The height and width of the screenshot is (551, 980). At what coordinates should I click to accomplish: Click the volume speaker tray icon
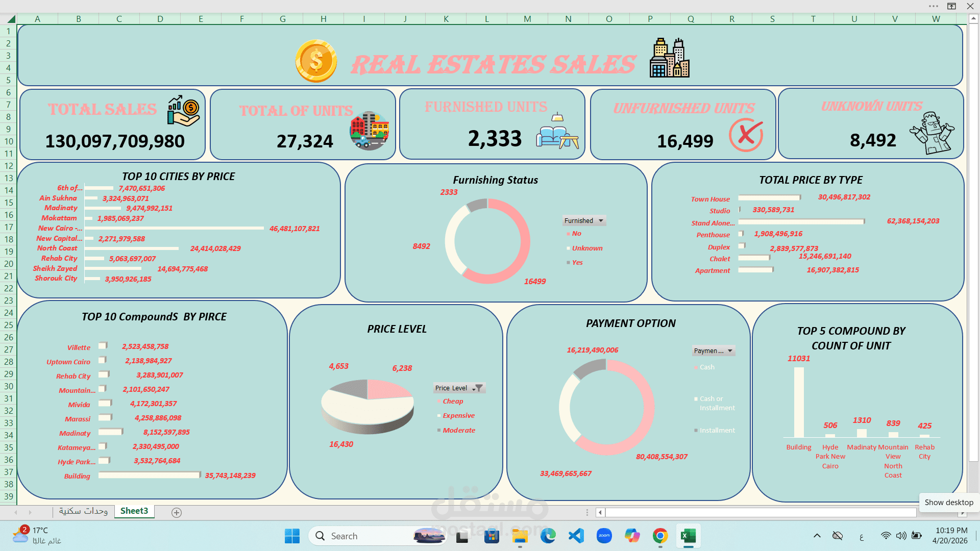pos(901,536)
